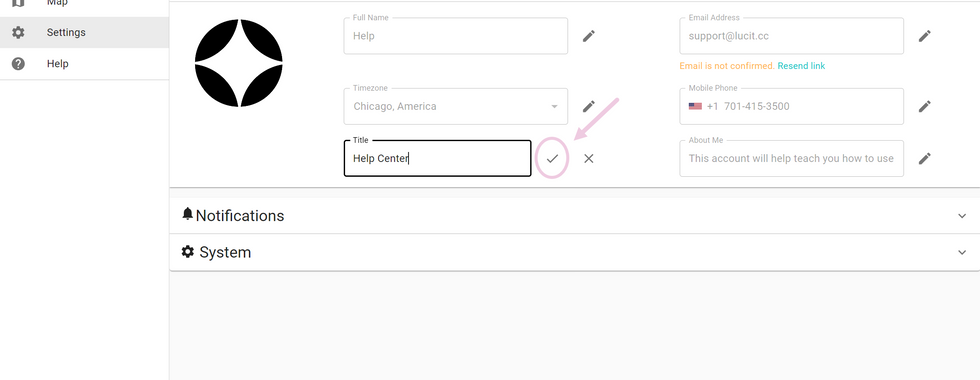This screenshot has width=980, height=380.
Task: Click the profile avatar image
Action: click(x=239, y=63)
